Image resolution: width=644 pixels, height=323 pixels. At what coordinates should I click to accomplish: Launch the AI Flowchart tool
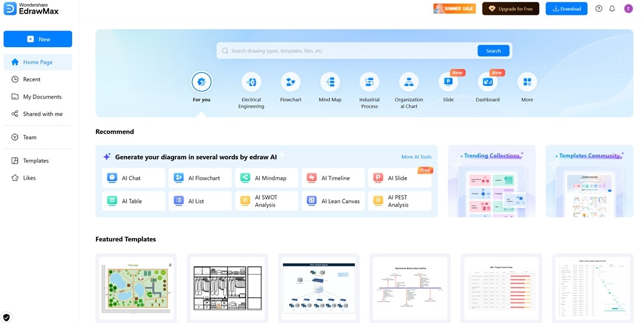[x=200, y=178]
